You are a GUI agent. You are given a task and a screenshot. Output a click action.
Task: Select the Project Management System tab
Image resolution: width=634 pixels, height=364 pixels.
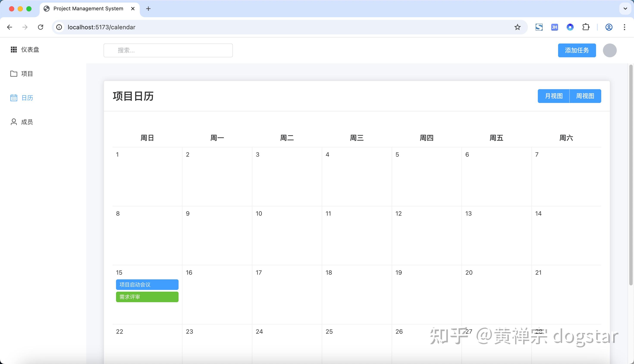tap(88, 9)
